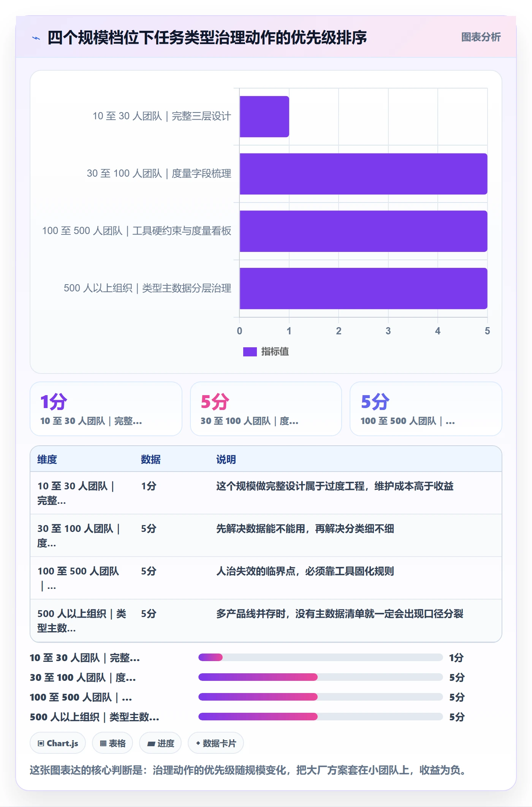Viewport: 532px width, 807px height.
Task: Click the 维度 column header
Action: pyautogui.click(x=47, y=459)
